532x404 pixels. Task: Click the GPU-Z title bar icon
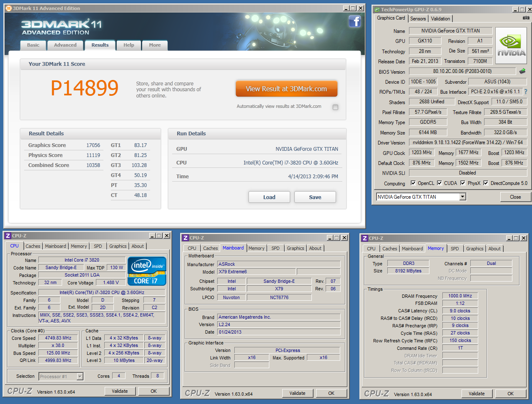coord(377,10)
